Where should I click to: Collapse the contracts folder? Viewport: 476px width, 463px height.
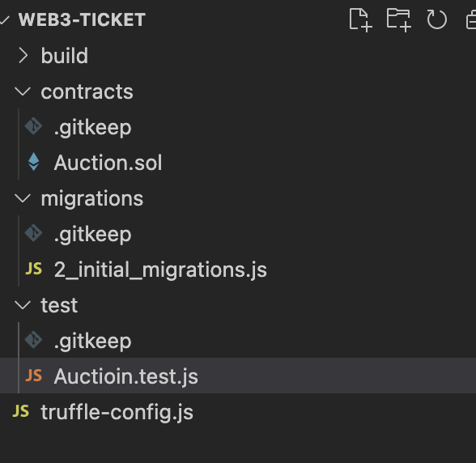click(23, 91)
